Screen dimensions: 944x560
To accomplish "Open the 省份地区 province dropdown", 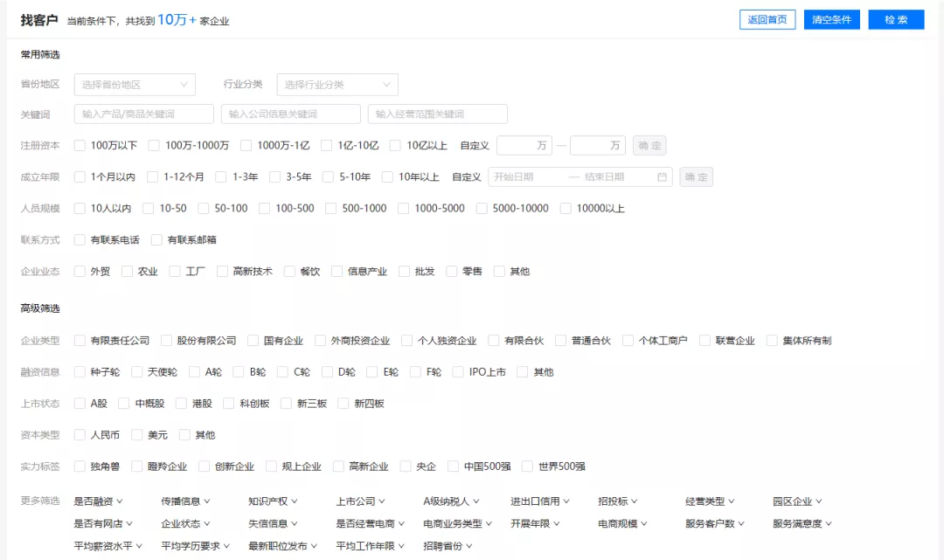I will [x=135, y=85].
